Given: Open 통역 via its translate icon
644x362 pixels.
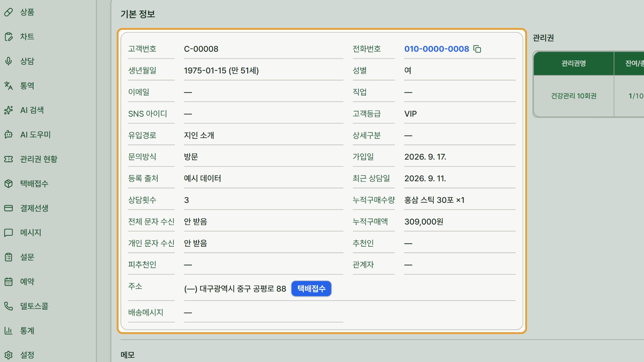Looking at the screenshot, I should click(x=8, y=86).
